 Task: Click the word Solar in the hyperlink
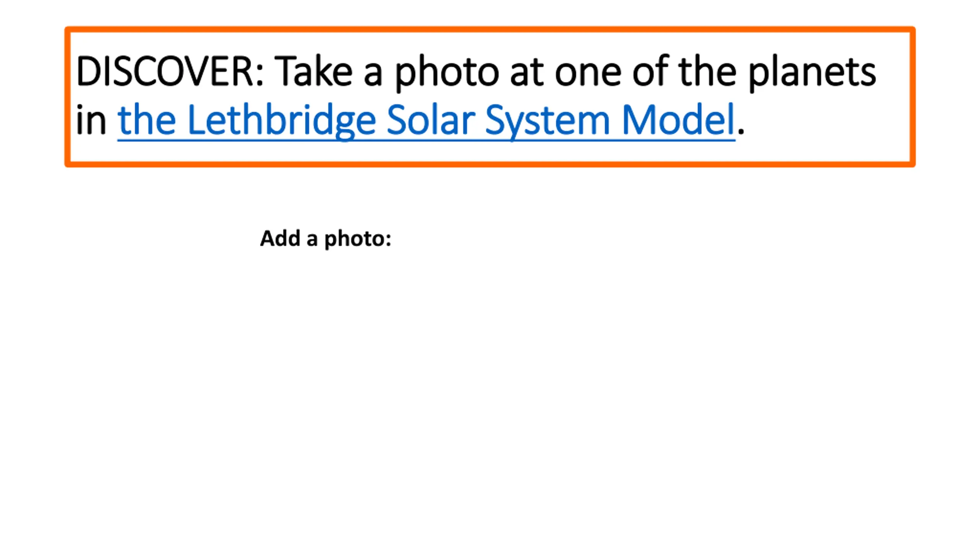[x=431, y=120]
